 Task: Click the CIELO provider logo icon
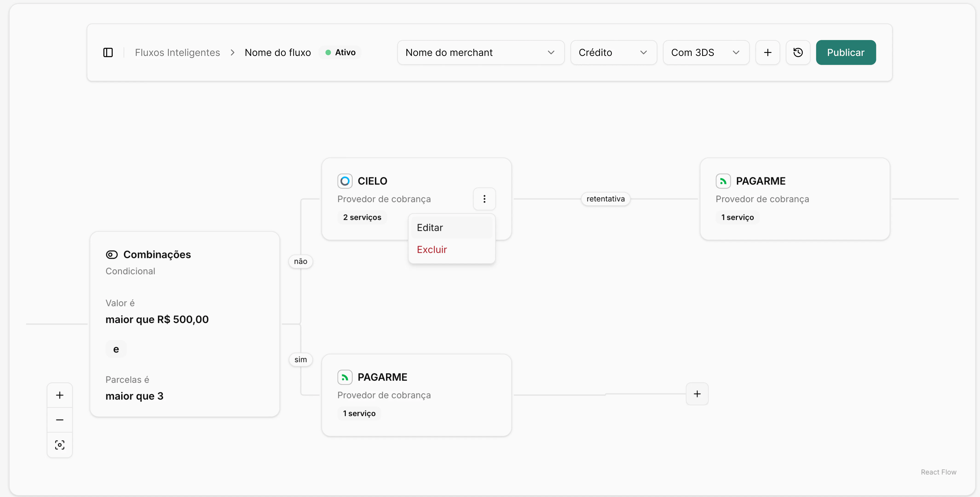coord(345,181)
